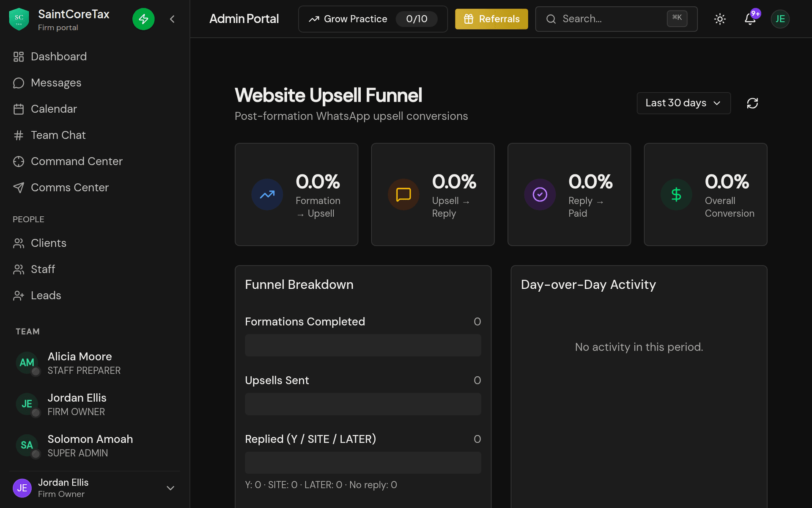
Task: Click the ⌘K shortcut badge
Action: click(x=677, y=18)
